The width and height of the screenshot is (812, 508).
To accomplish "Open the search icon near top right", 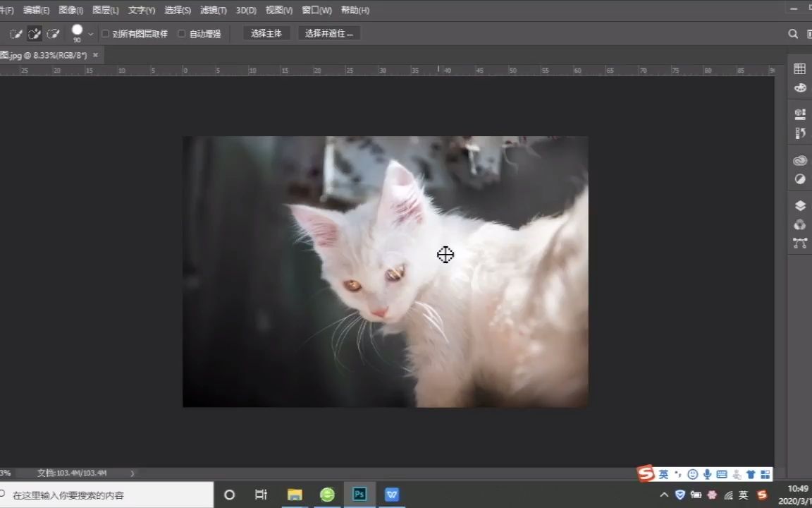I will [x=793, y=33].
